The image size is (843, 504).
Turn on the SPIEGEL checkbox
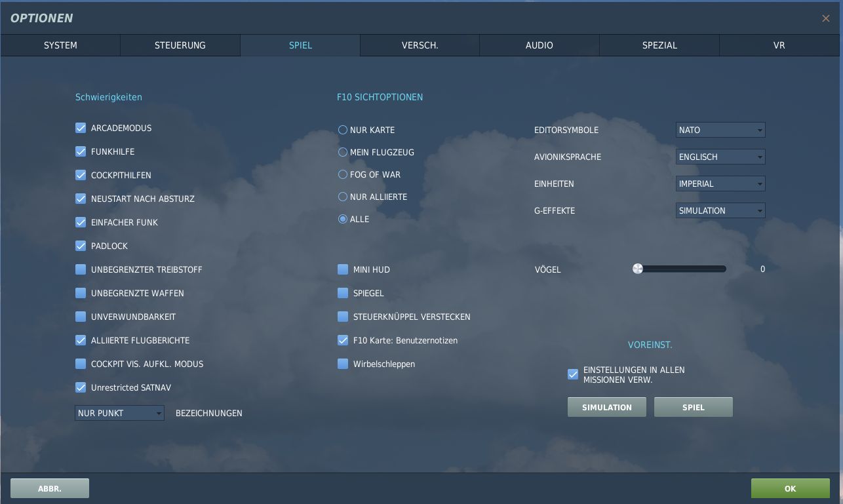[x=343, y=293]
